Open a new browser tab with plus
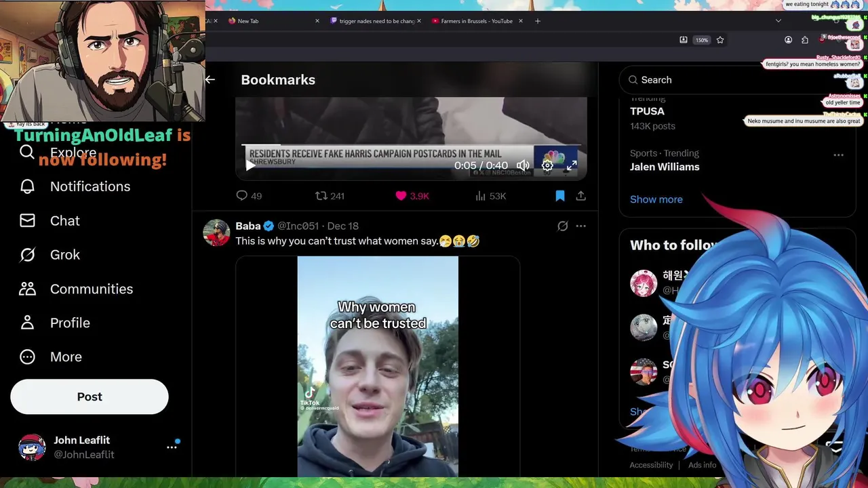 pyautogui.click(x=538, y=21)
